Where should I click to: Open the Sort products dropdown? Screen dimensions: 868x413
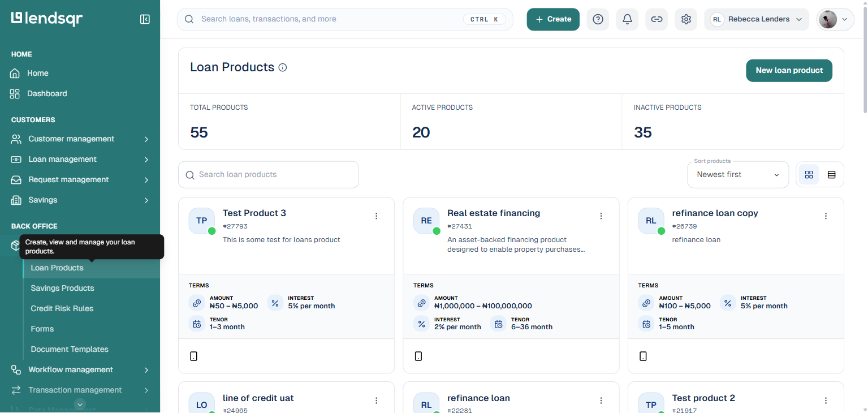738,174
